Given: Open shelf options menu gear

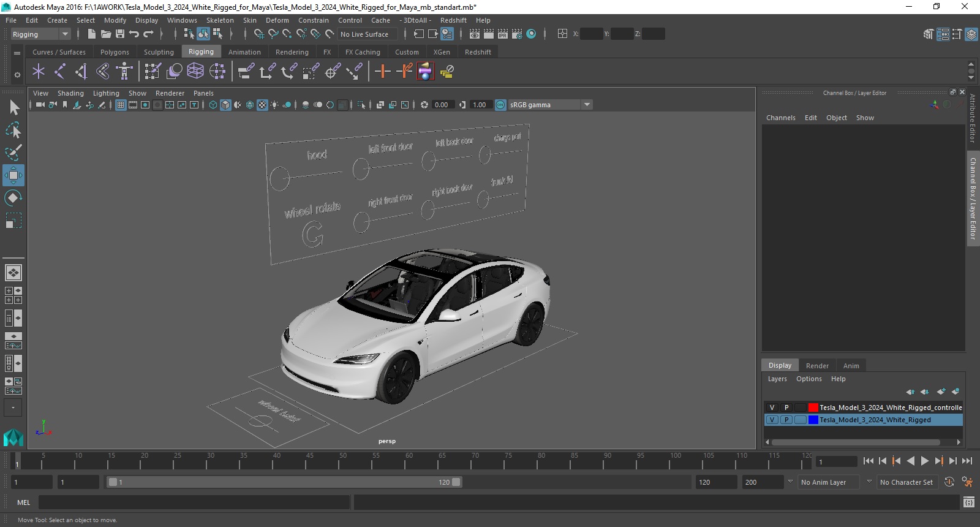Looking at the screenshot, I should coord(17,75).
